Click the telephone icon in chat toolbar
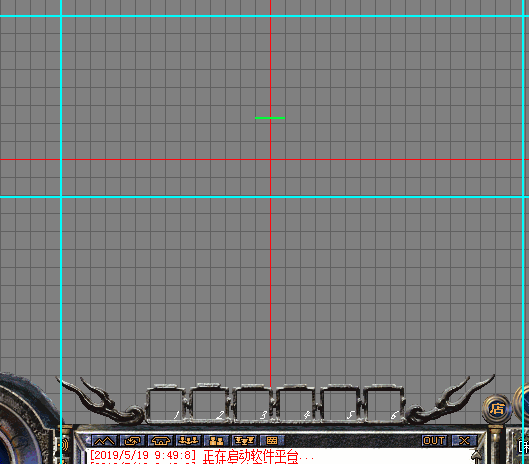529x464 pixels. pyautogui.click(x=160, y=441)
